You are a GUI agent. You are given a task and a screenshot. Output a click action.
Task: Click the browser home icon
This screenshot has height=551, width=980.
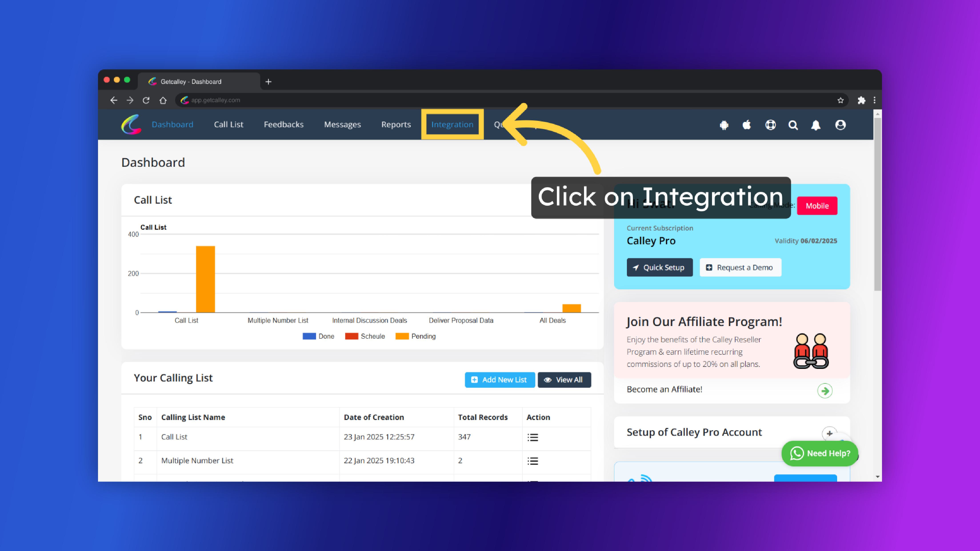(x=163, y=100)
